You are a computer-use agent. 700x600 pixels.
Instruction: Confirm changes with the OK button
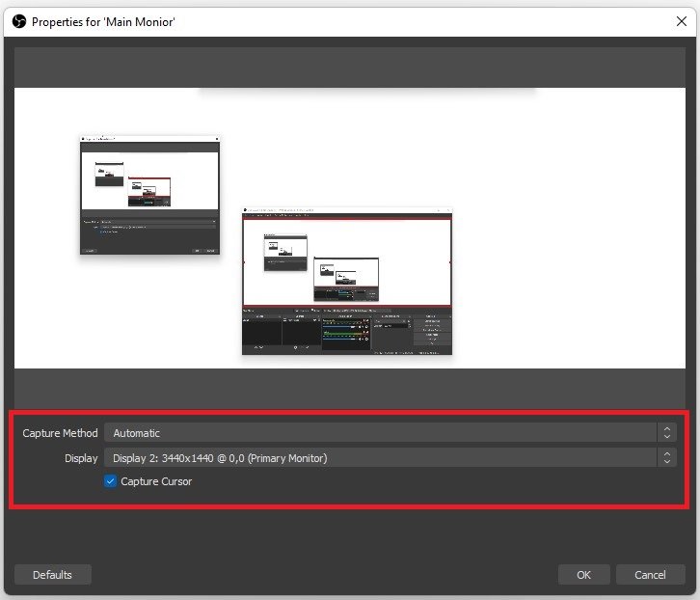(x=583, y=575)
